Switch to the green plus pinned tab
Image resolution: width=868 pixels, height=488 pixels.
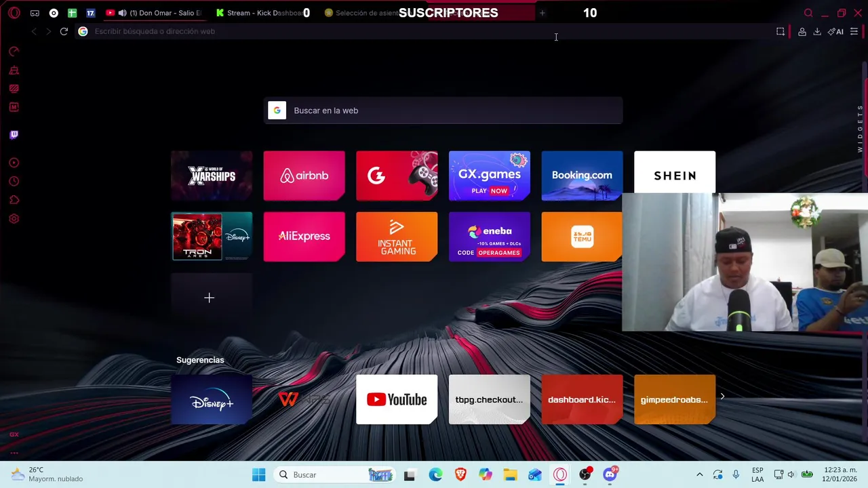click(x=72, y=13)
